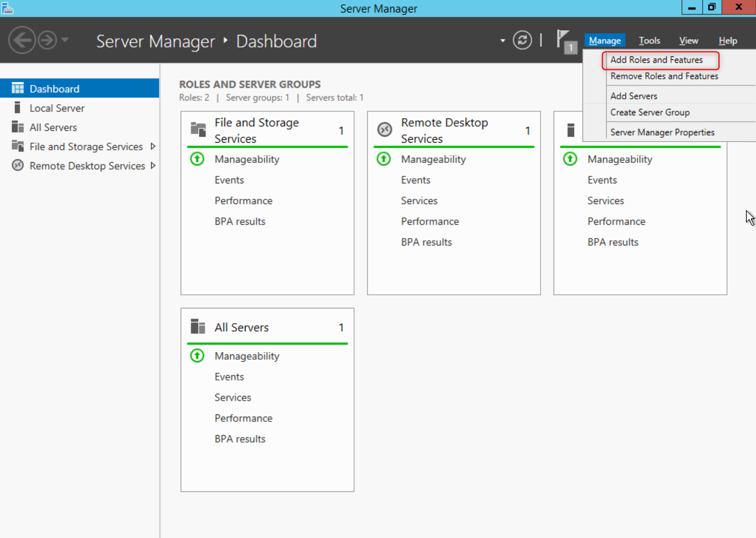Open Performance on the tile under Manage menu
Image resolution: width=756 pixels, height=538 pixels.
coord(616,221)
